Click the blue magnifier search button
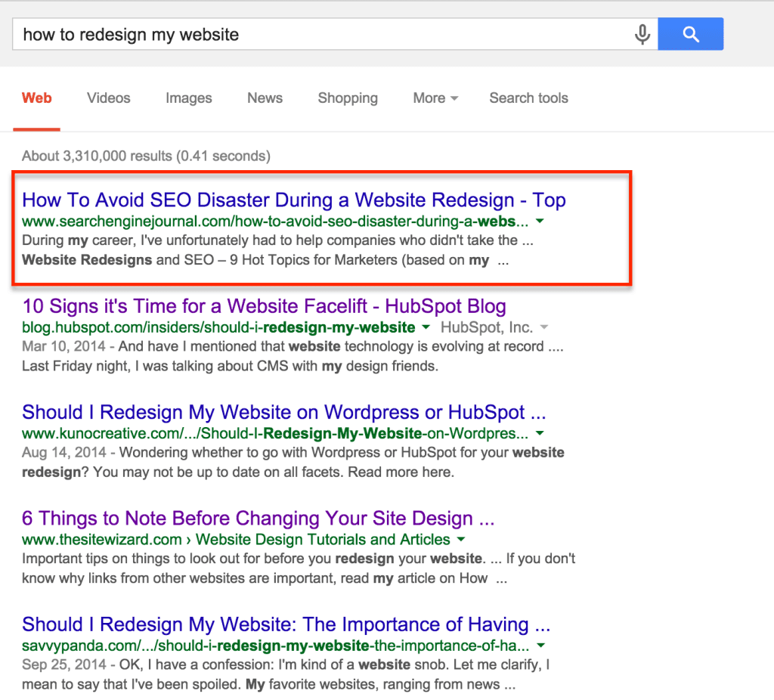This screenshot has width=774, height=700. (x=691, y=34)
